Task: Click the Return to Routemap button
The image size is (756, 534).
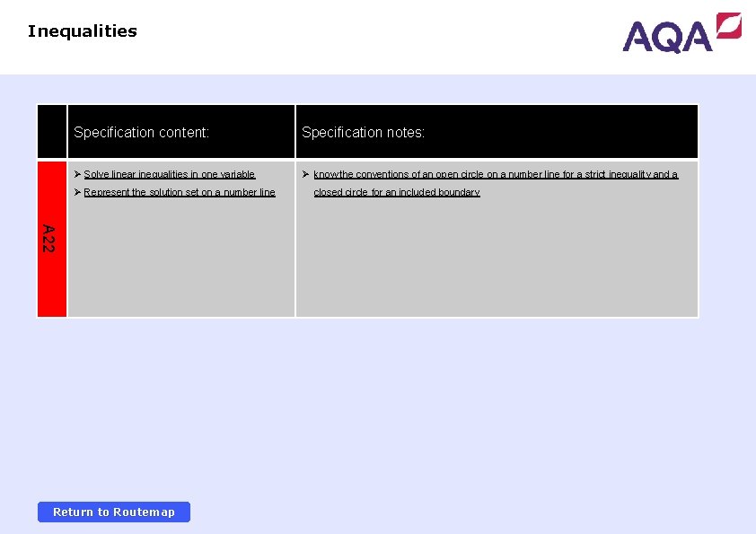Action: [114, 512]
